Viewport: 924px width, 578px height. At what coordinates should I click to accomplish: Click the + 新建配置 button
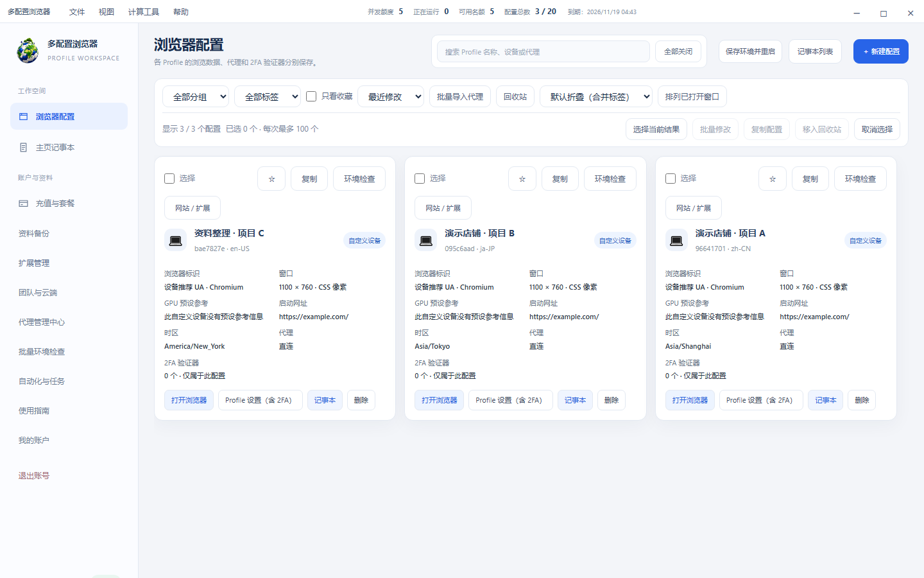(x=881, y=51)
